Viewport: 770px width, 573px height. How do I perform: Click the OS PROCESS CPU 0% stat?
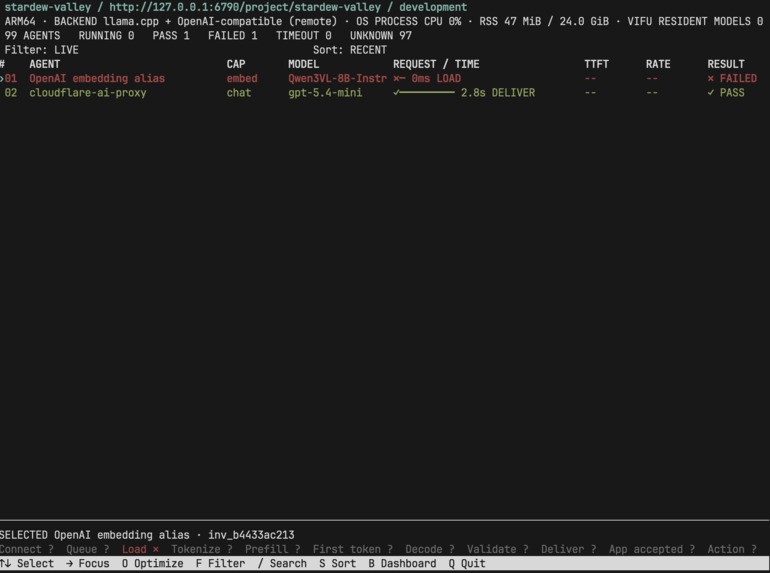409,22
